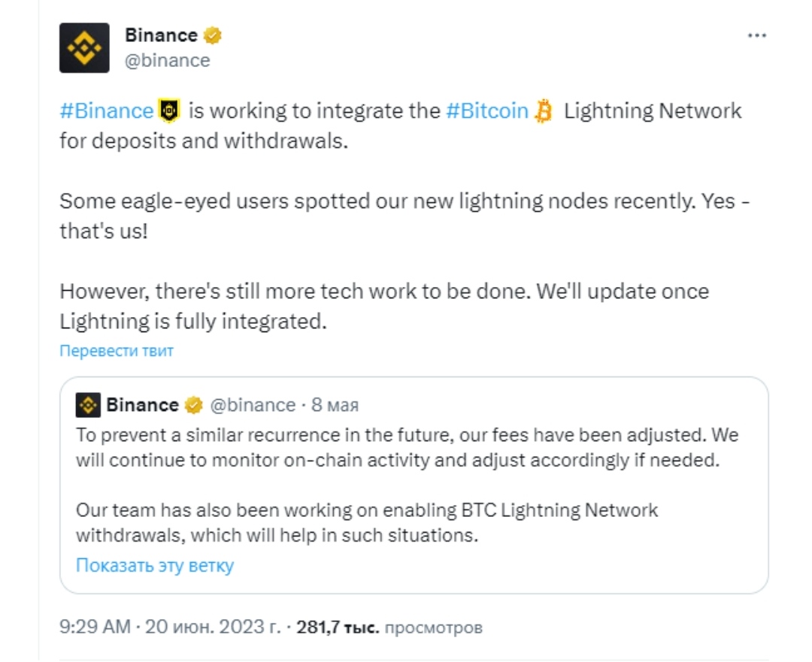Click "Показать эту ветку" to show the thread
812x662 pixels.
pos(155,565)
